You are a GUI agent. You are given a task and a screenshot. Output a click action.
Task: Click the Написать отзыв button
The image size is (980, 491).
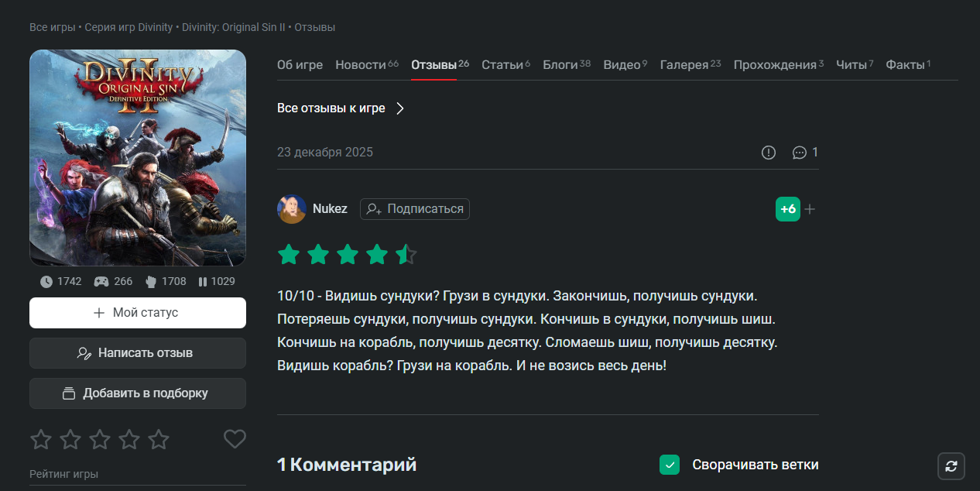138,353
